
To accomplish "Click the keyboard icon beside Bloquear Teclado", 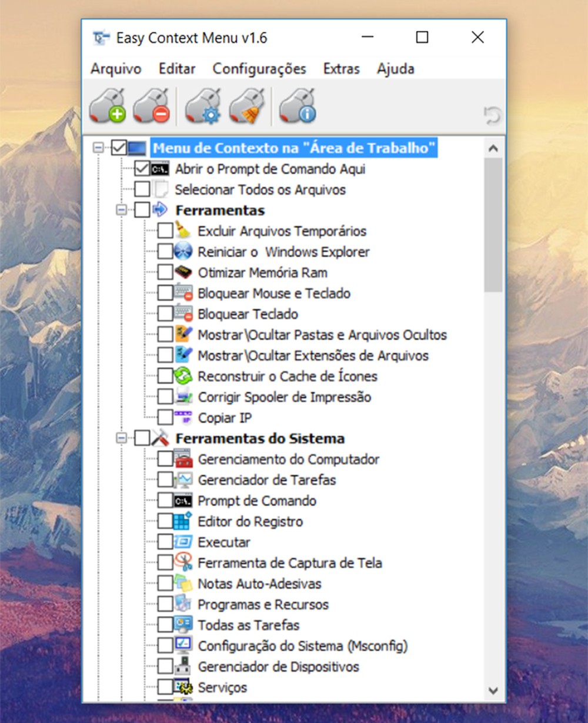I will click(x=183, y=313).
